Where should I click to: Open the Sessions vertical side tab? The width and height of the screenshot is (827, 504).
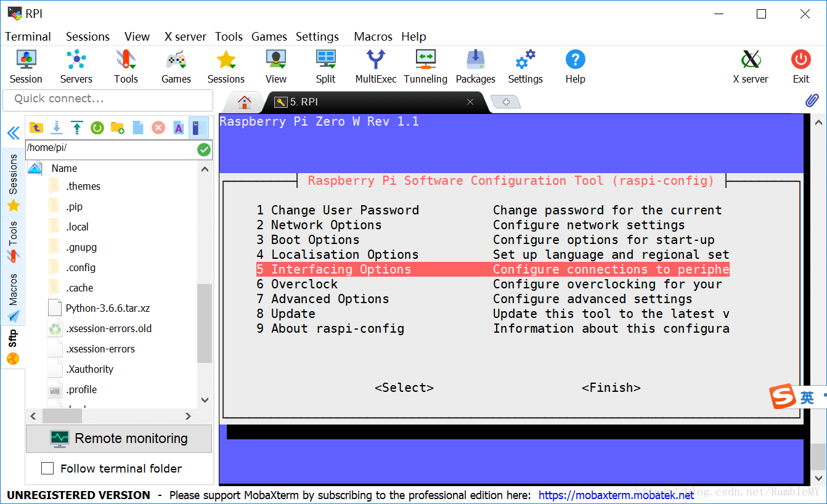(13, 182)
